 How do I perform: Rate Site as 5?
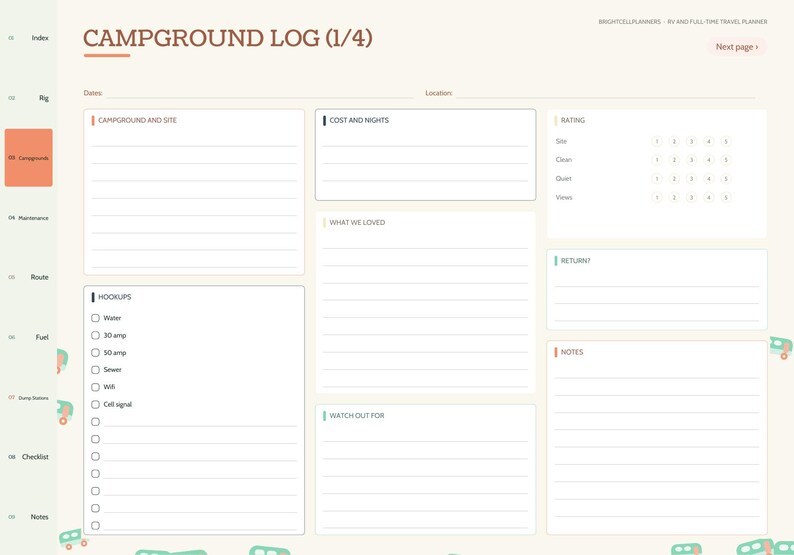tap(726, 141)
